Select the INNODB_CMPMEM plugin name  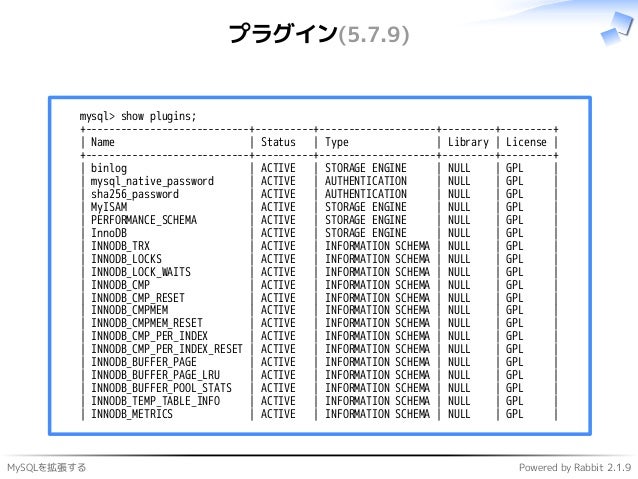coord(129,310)
